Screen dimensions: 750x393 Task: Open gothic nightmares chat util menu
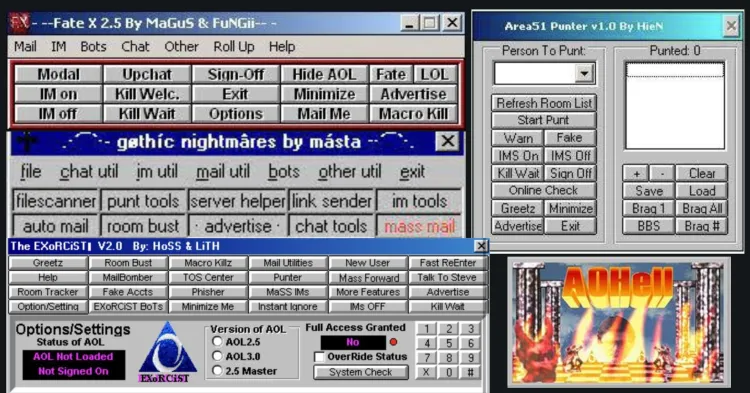89,172
